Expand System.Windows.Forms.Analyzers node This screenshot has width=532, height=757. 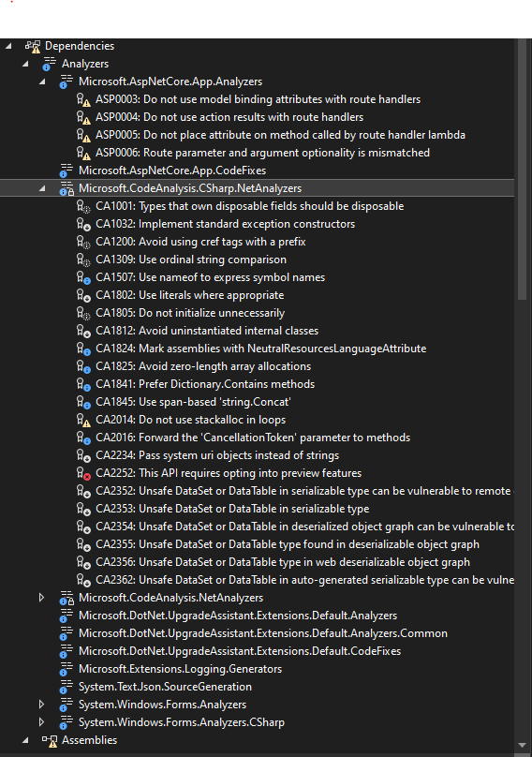point(42,705)
